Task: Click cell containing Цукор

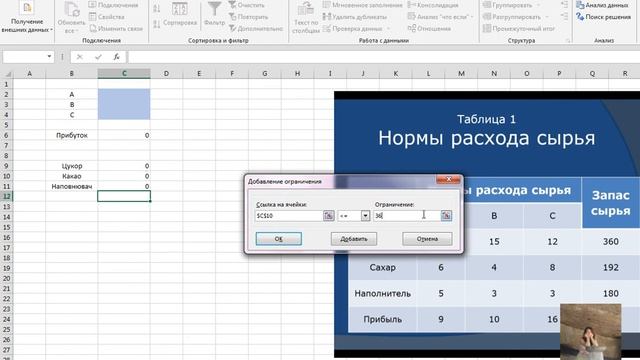Action: tap(71, 166)
